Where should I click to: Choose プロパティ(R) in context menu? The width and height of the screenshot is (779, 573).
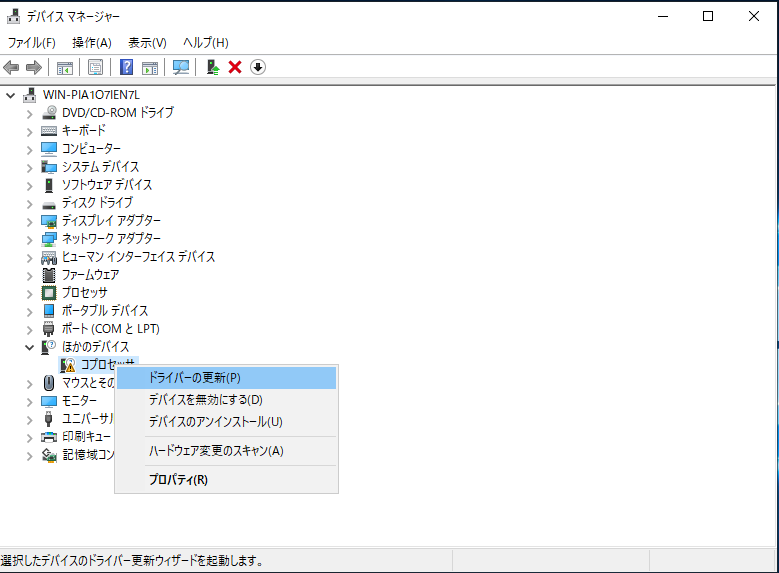point(226,480)
